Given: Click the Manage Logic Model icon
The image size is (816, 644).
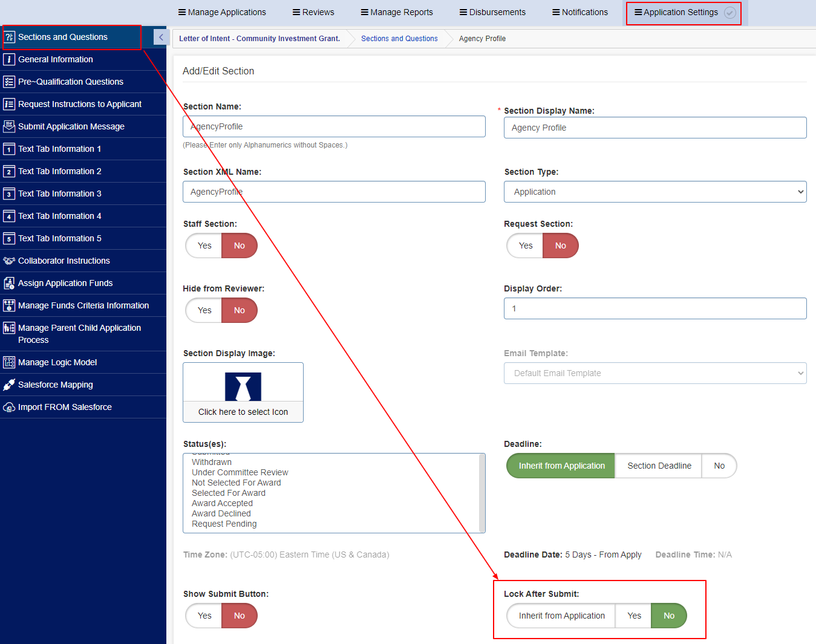Looking at the screenshot, I should (x=9, y=362).
